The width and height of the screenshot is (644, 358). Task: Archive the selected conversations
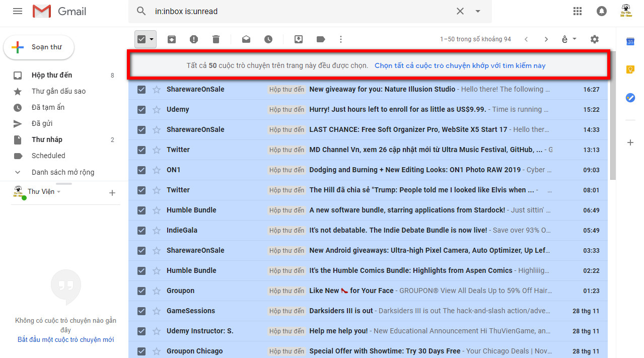(171, 39)
